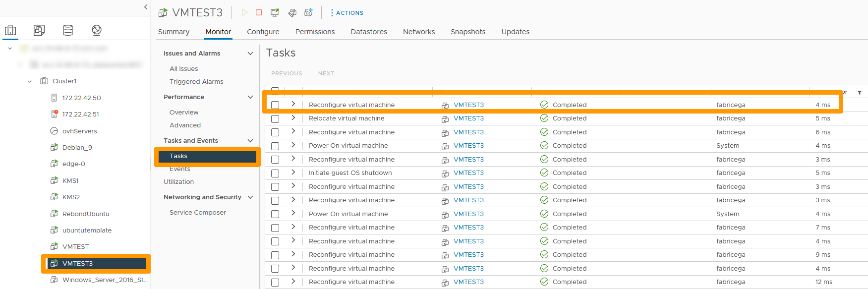The image size is (868, 289).
Task: Open VMTEST3 link in Relocate task row
Action: tap(468, 118)
